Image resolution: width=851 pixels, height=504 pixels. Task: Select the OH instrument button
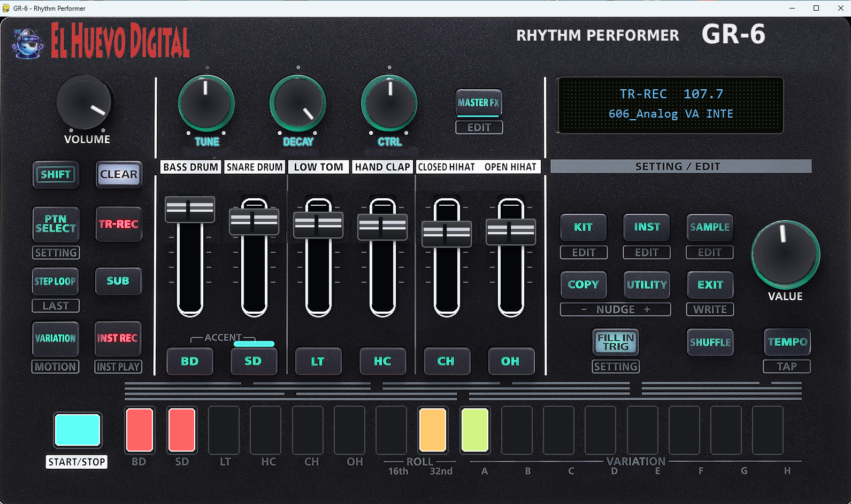511,361
